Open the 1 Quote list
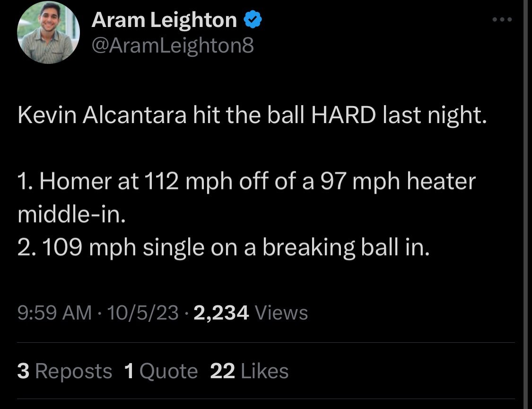Screen dimensions: 532x409 161,371
